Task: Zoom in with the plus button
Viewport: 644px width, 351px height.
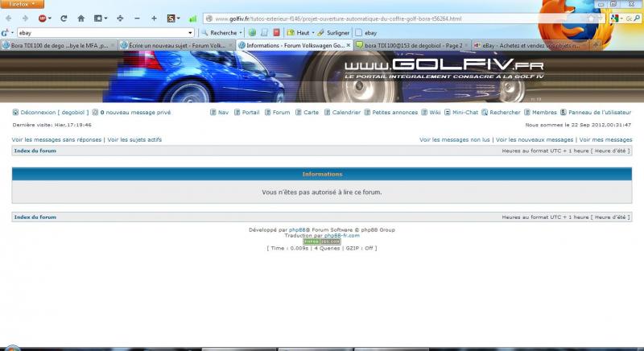Action: pos(154,19)
